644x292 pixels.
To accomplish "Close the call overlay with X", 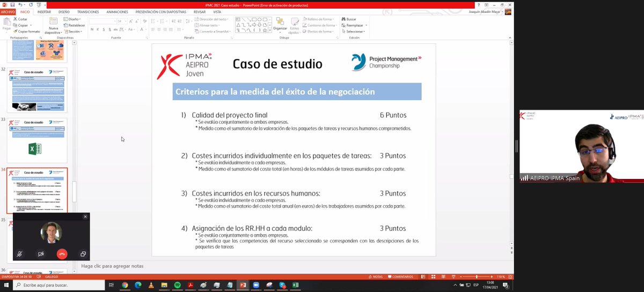I will click(x=85, y=216).
